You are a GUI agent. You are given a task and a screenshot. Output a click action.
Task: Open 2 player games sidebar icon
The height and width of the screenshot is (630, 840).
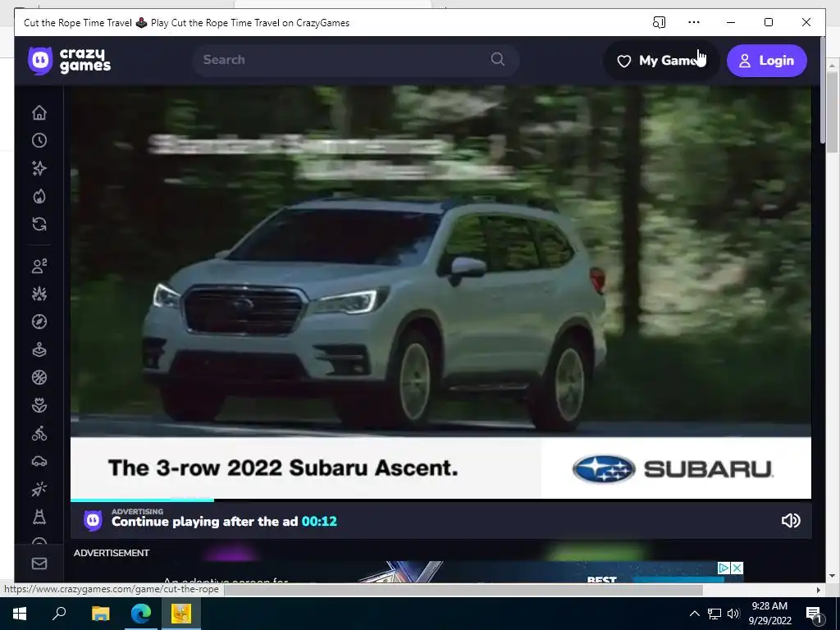[x=39, y=266]
